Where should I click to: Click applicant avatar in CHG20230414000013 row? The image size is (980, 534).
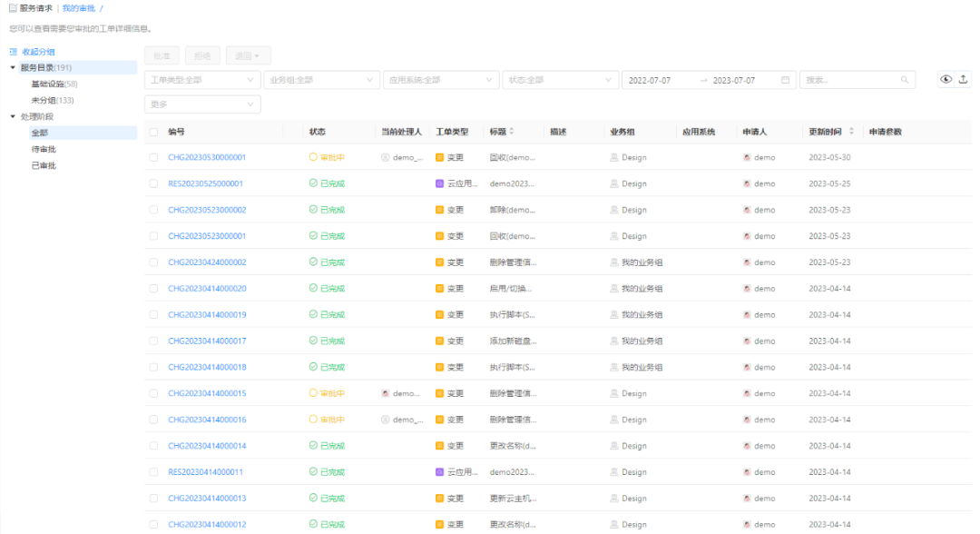tap(747, 499)
